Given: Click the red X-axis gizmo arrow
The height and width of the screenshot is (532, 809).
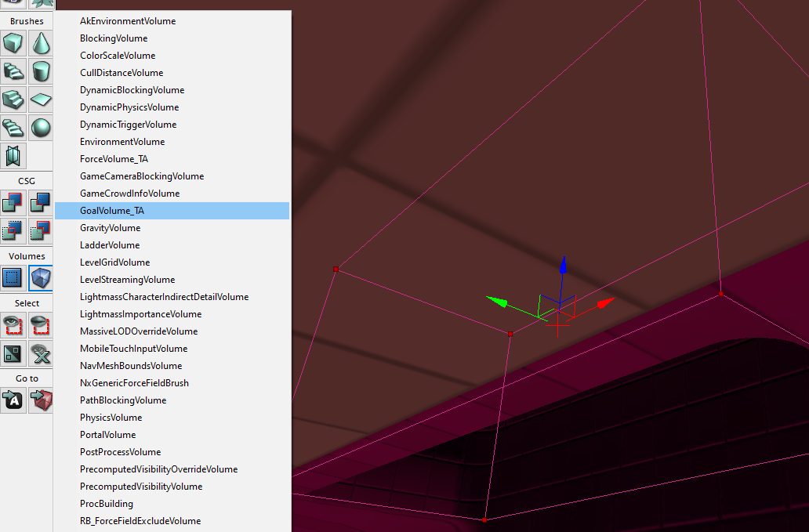Looking at the screenshot, I should pos(604,302).
